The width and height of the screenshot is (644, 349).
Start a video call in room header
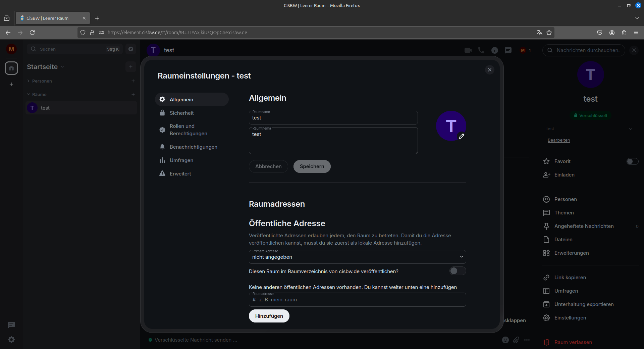click(468, 50)
